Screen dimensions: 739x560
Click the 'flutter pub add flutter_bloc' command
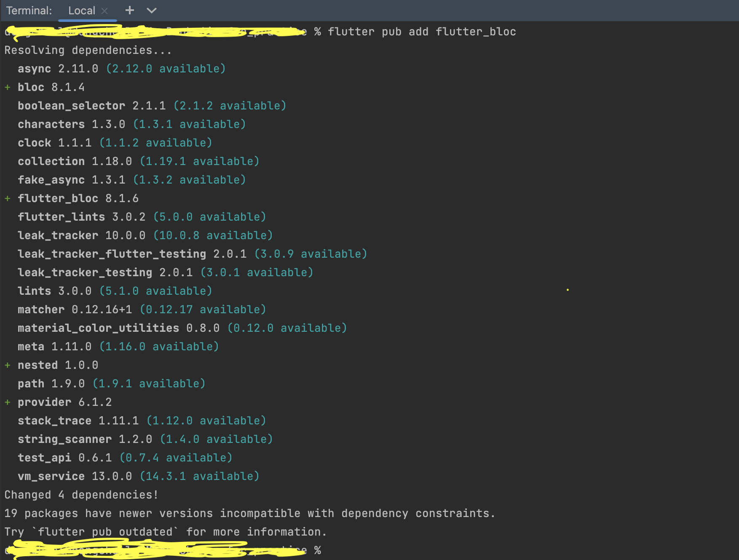pyautogui.click(x=422, y=32)
